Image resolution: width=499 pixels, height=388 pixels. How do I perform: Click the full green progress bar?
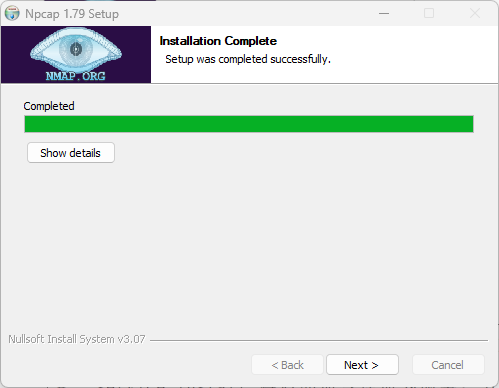pyautogui.click(x=249, y=124)
